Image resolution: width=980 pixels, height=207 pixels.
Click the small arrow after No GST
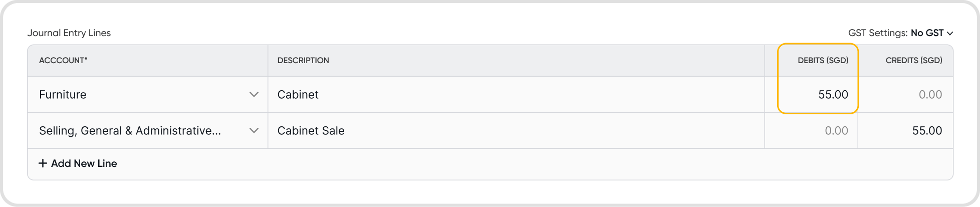click(x=950, y=34)
